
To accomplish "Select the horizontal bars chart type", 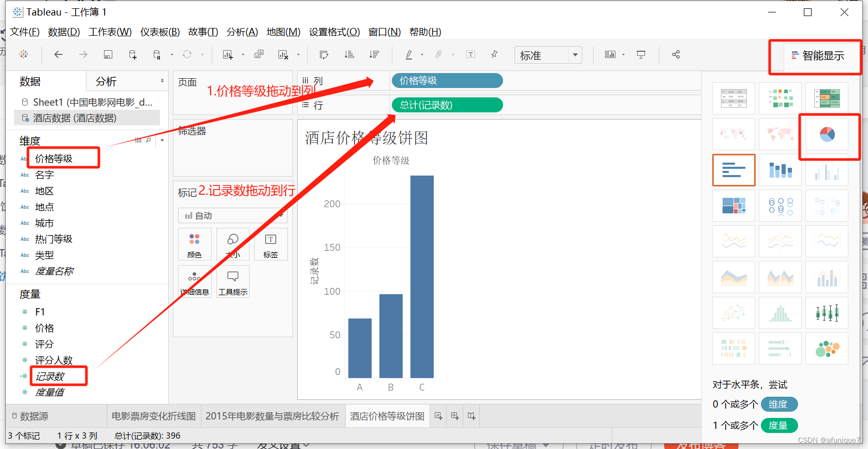I will (734, 170).
